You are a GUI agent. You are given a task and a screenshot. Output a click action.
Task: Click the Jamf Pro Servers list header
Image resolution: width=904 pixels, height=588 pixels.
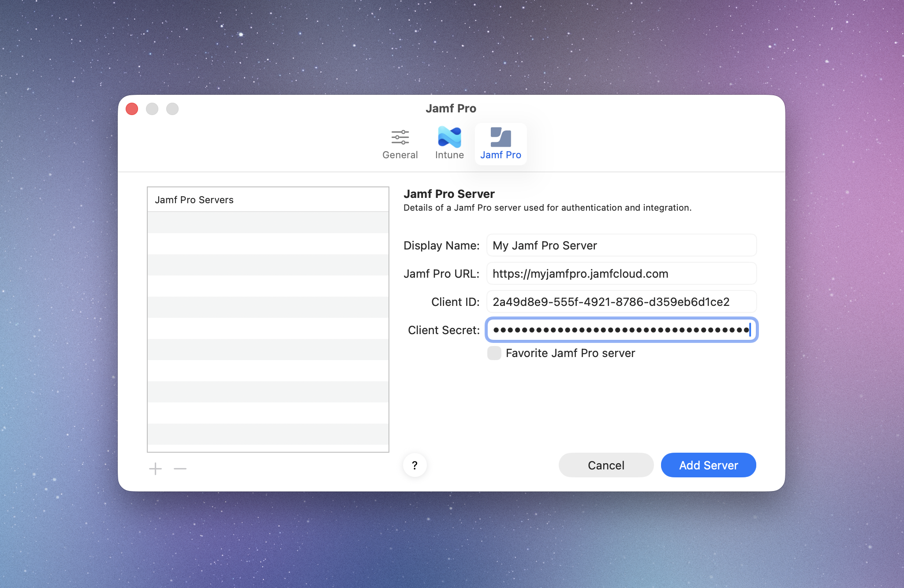(x=268, y=200)
